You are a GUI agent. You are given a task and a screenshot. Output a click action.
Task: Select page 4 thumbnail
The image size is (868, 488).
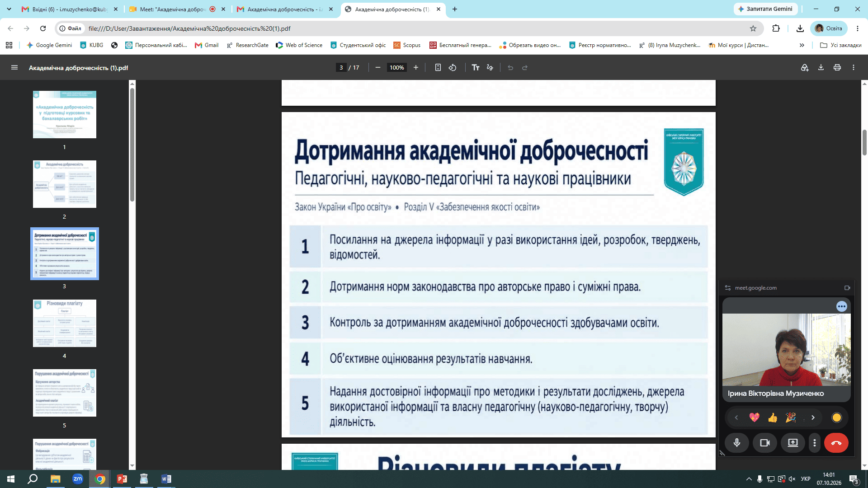65,324
